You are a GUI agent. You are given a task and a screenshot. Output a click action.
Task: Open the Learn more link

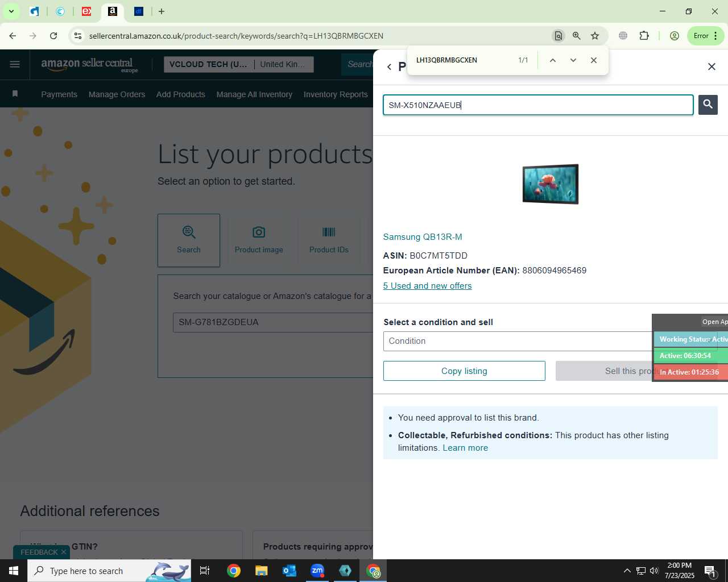pyautogui.click(x=465, y=448)
